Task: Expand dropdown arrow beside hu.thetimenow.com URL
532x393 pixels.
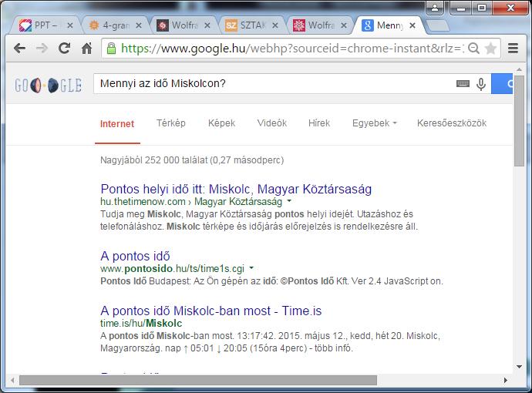Action: 289,201
